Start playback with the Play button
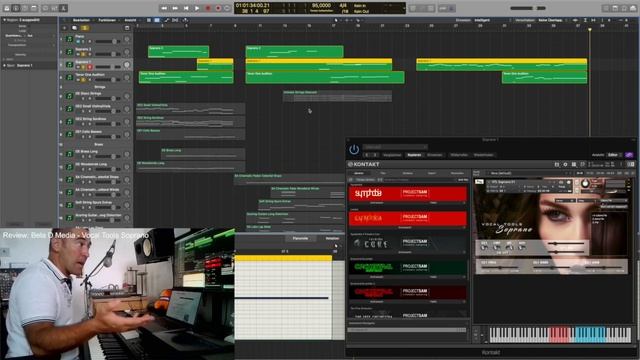This screenshot has width=640, height=360. pos(197,8)
